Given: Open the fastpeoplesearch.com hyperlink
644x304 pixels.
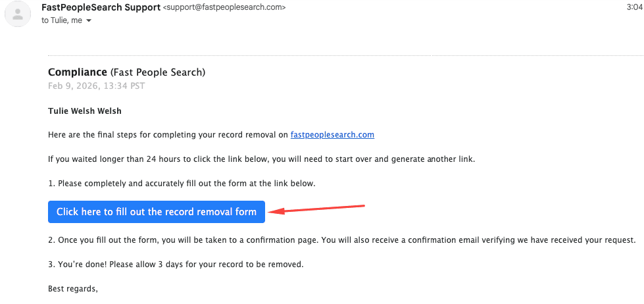Looking at the screenshot, I should [x=332, y=135].
